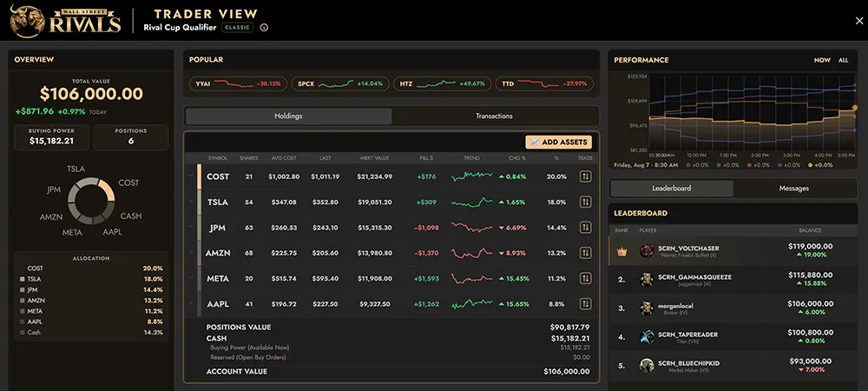Open the trade icon for JPM

coord(585,228)
